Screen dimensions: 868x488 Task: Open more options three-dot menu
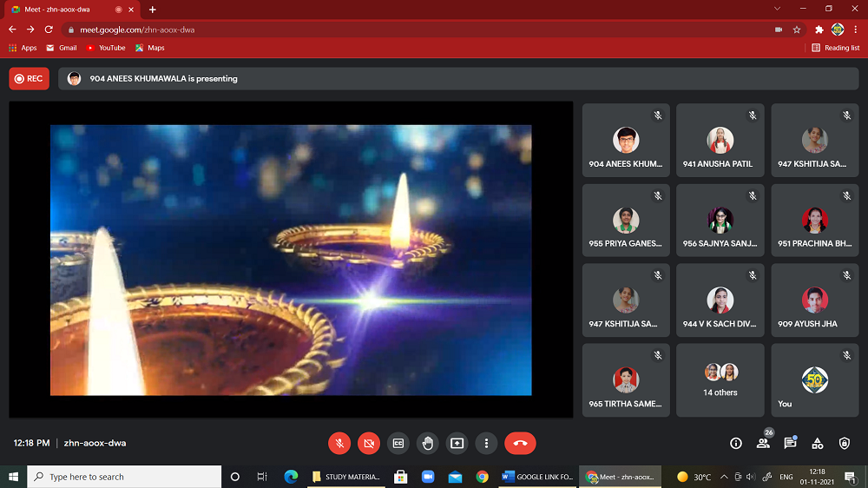486,443
